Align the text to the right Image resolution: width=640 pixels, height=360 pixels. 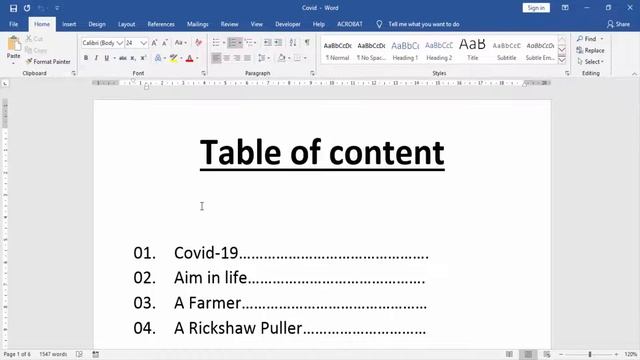[237, 58]
